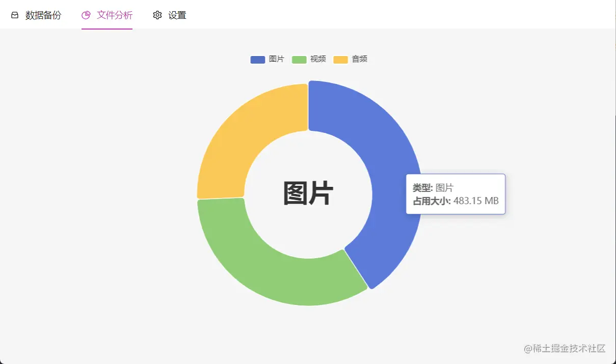Open the 设置 tab
Image resolution: width=616 pixels, height=364 pixels.
click(170, 15)
